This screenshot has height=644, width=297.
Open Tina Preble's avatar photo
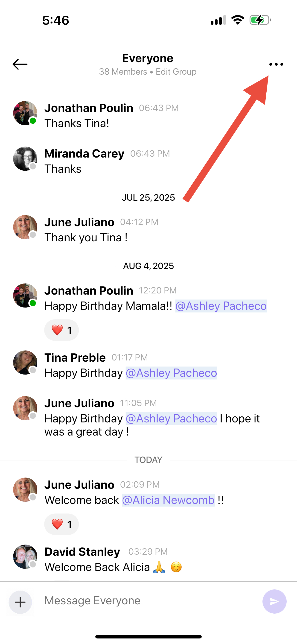pos(25,363)
